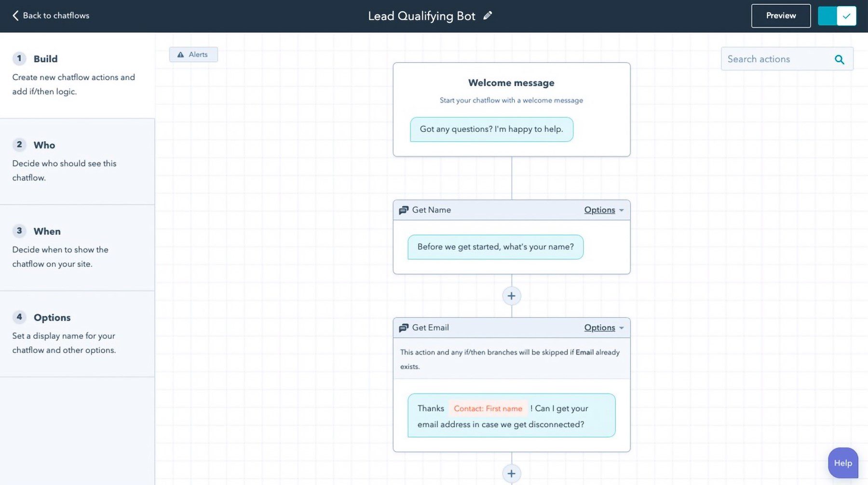Click the Preview button
This screenshot has height=485, width=868.
pyautogui.click(x=780, y=15)
